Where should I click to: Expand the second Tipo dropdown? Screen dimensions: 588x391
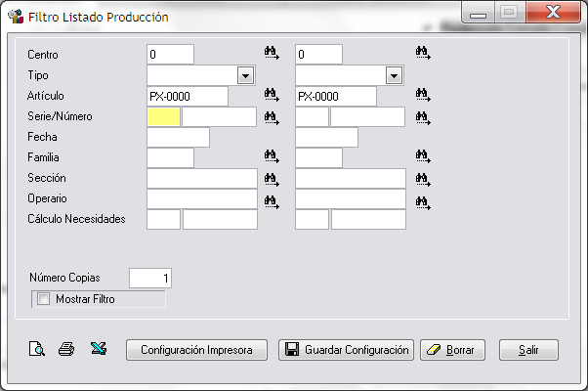tap(394, 75)
